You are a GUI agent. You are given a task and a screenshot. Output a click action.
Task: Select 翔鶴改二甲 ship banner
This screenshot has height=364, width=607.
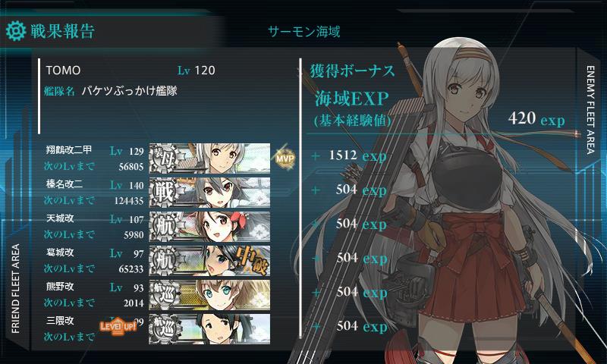(x=209, y=158)
